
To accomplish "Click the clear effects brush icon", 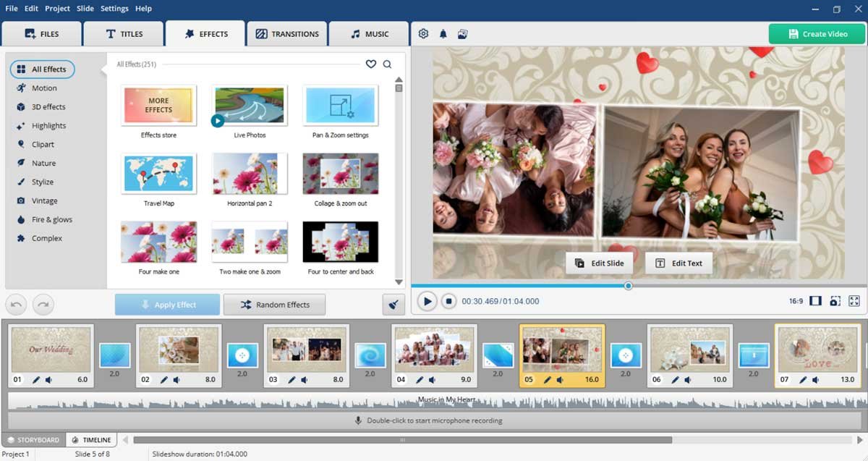I will point(393,305).
